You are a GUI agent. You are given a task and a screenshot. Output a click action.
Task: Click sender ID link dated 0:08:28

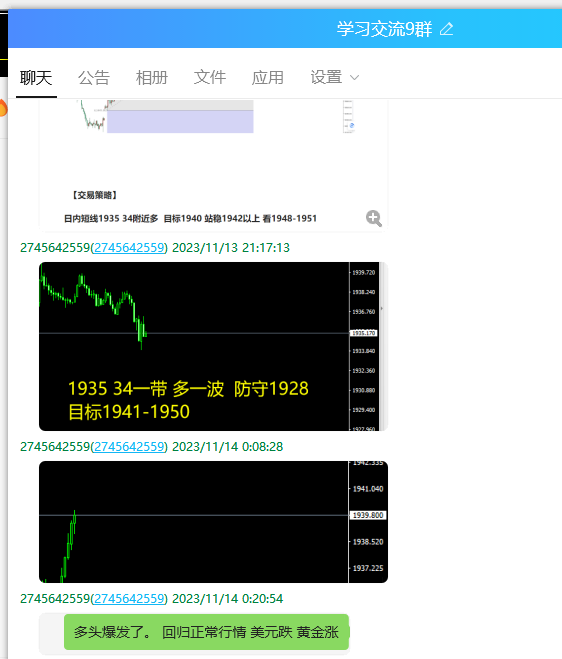(129, 447)
